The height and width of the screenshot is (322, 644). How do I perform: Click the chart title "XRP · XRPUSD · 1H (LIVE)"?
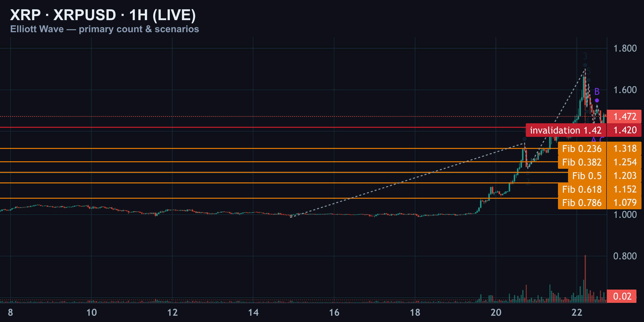coord(103,15)
